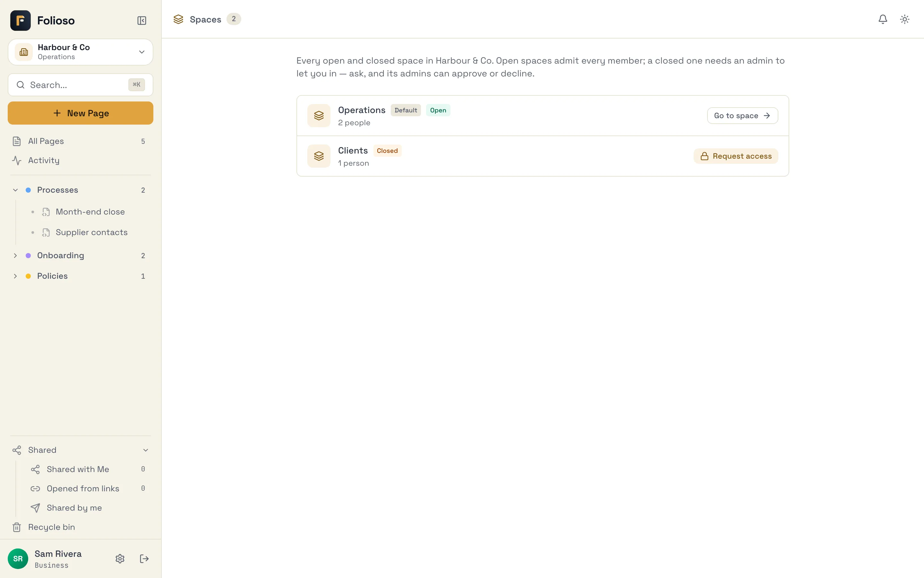Click the Month-end close page icon

click(46, 212)
